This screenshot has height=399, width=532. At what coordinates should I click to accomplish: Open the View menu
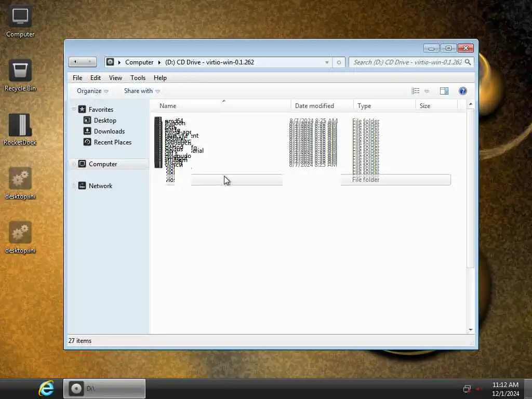point(115,78)
